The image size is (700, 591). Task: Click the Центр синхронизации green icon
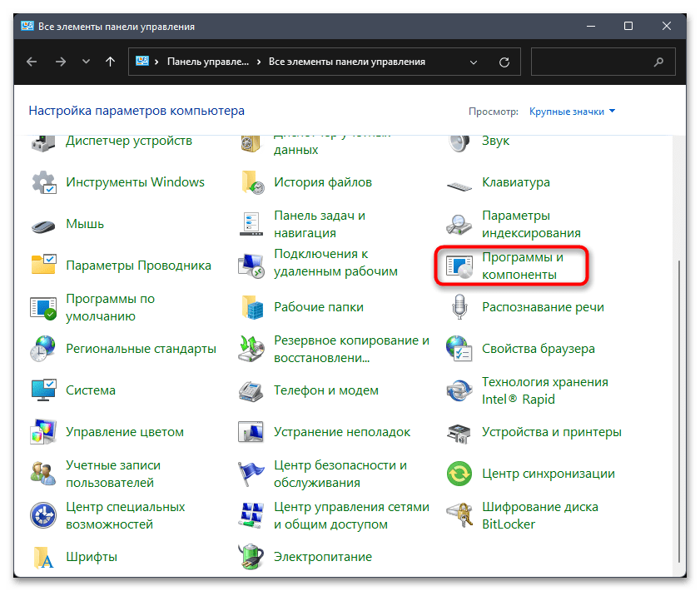click(459, 474)
